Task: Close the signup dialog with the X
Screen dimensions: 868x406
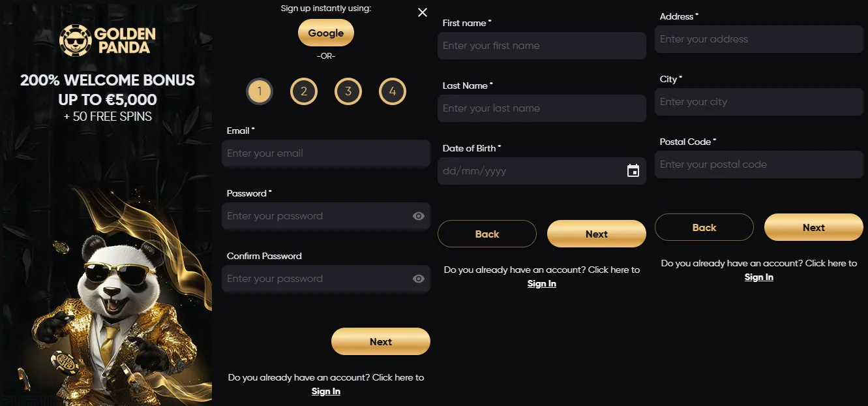Action: pos(422,12)
